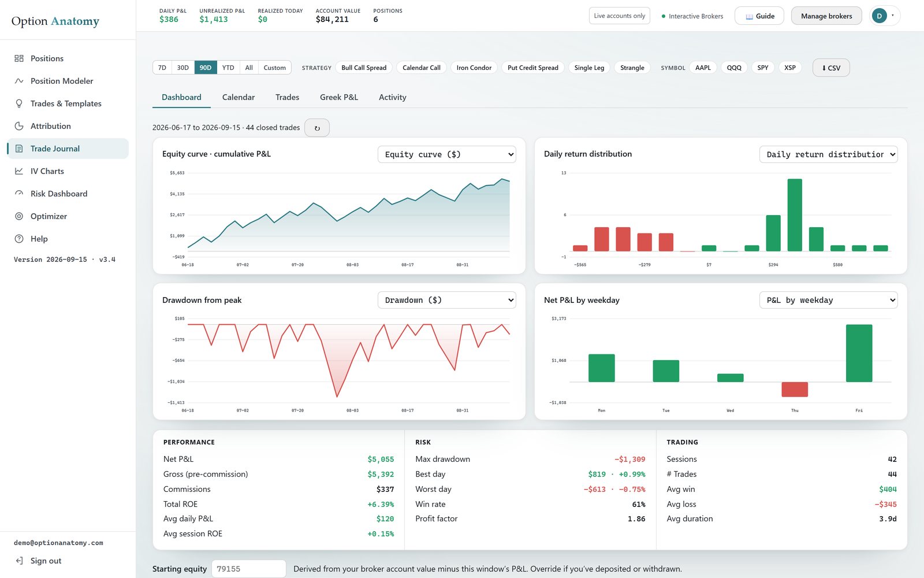Click the Friday bar in weekday chart
Screen dimensions: 924x578
click(859, 353)
